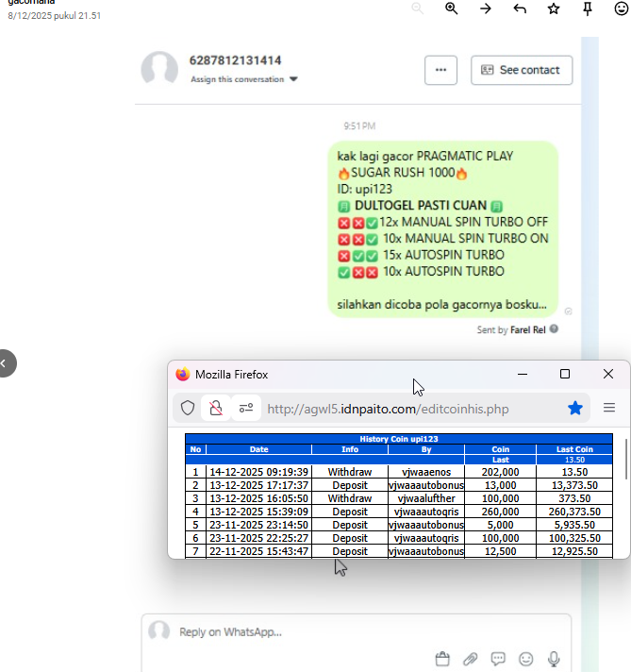Screen dimensions: 631x672
Task: Minimize the Mozilla Firefox window
Action: (x=523, y=374)
